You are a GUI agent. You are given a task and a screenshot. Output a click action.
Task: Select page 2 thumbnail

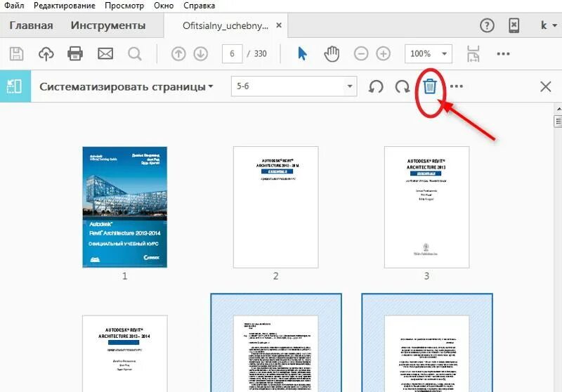(x=275, y=207)
